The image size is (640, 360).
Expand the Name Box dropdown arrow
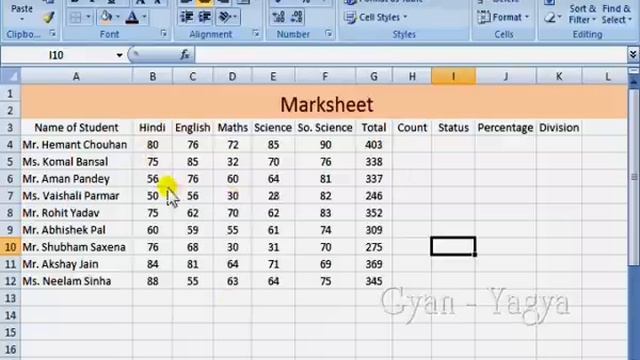pos(119,55)
